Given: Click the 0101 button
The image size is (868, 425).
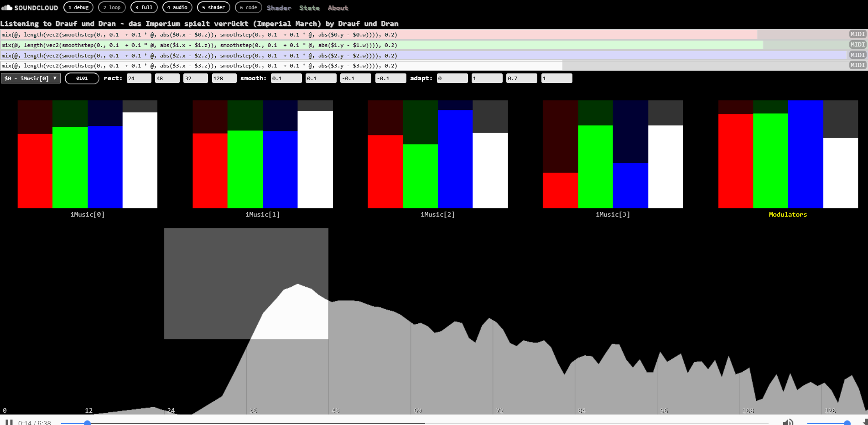Looking at the screenshot, I should tap(82, 78).
